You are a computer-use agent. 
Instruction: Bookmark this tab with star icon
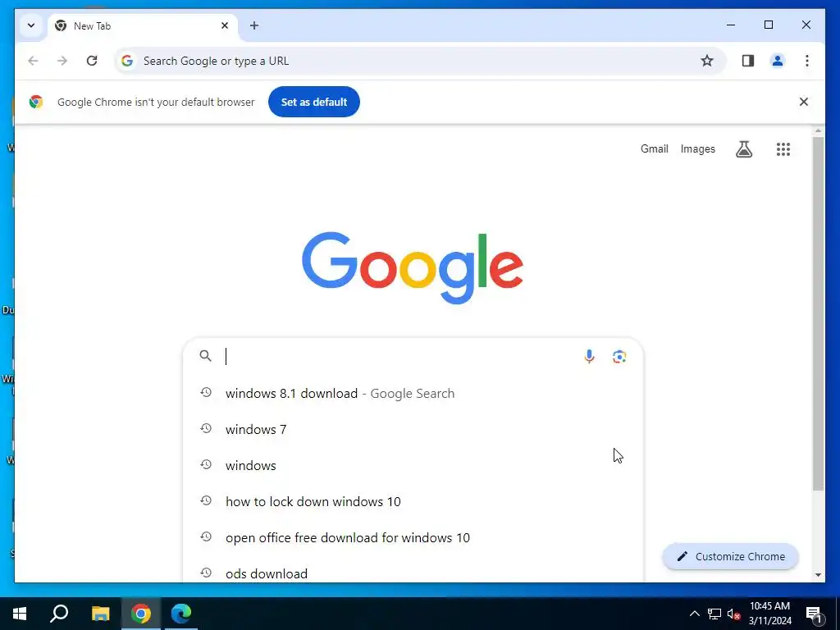pyautogui.click(x=707, y=61)
